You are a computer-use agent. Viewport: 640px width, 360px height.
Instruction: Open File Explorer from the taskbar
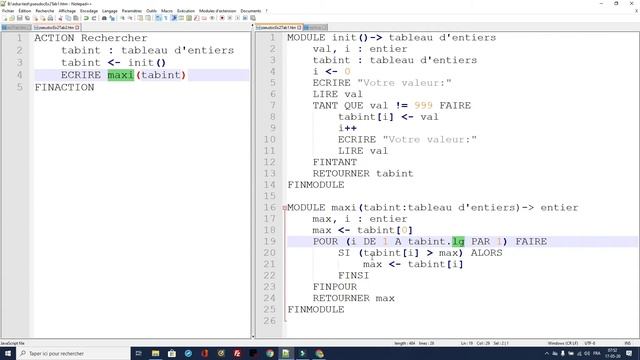(156, 353)
